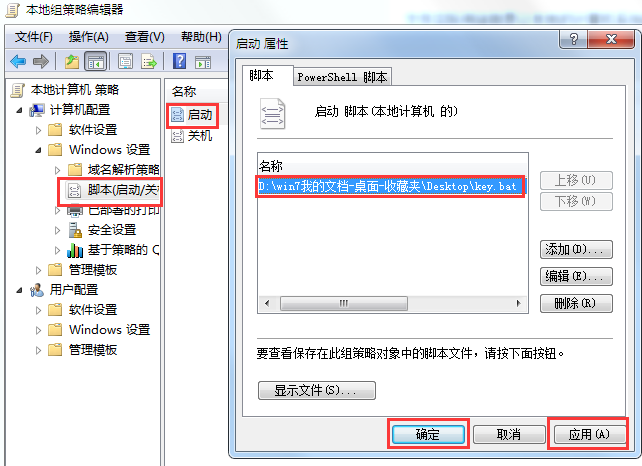Open the 操作(A) menu
This screenshot has width=642, height=466.
(x=88, y=37)
